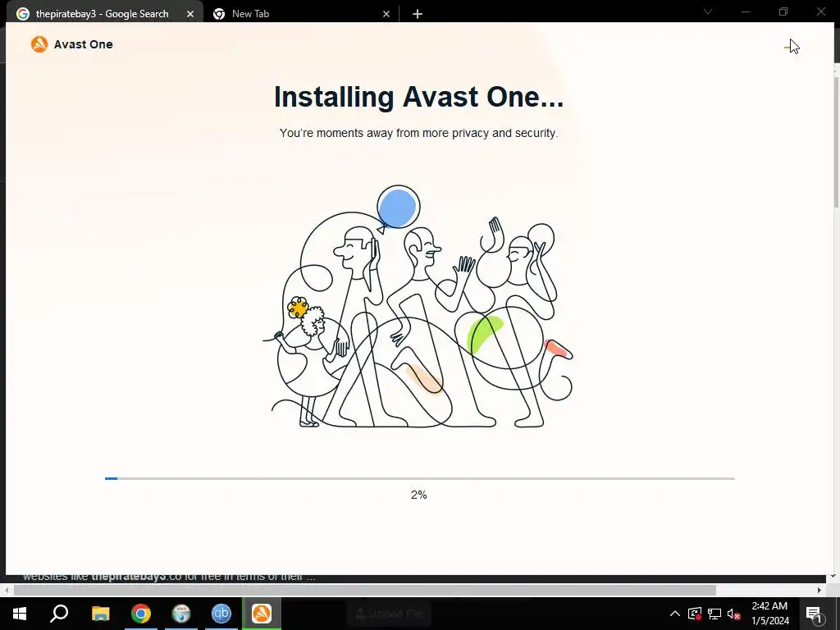Click the installation progress bar
The width and height of the screenshot is (840, 630).
click(419, 478)
